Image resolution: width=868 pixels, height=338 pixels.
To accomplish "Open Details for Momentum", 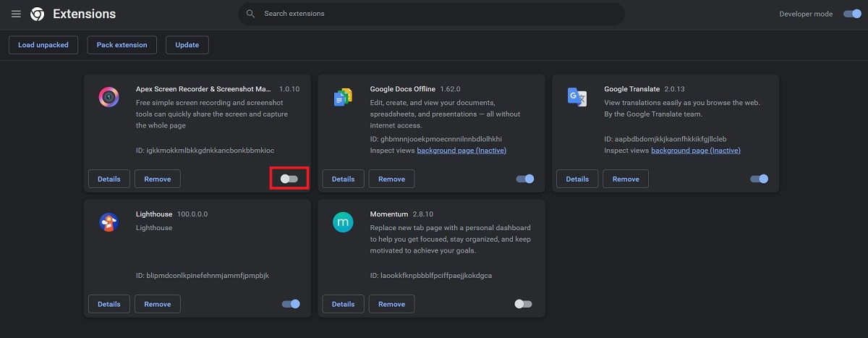I will coord(344,304).
